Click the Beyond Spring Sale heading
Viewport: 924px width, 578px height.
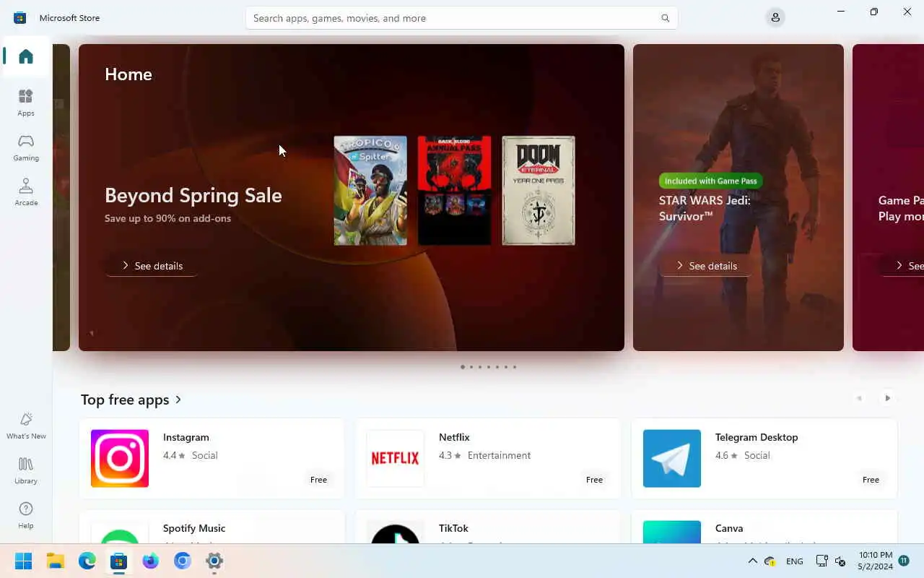point(193,195)
